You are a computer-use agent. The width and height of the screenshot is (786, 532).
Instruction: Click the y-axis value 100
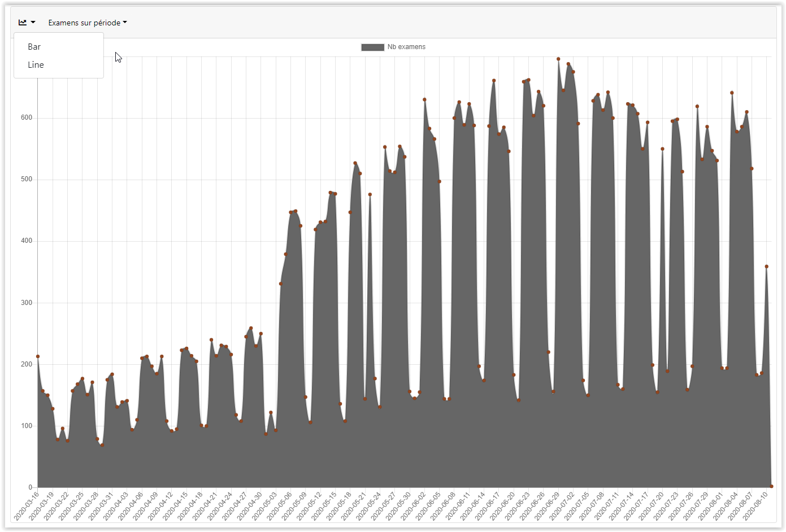coord(27,426)
